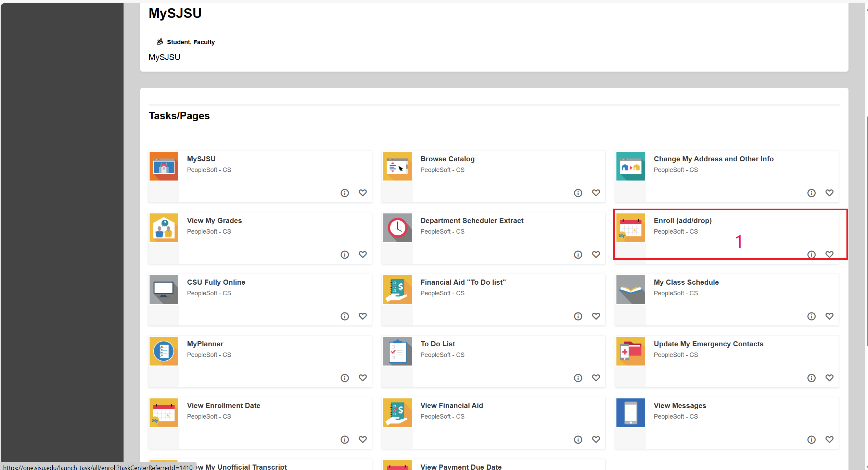Show info for View Financial Aid card
The image size is (868, 470).
(578, 440)
